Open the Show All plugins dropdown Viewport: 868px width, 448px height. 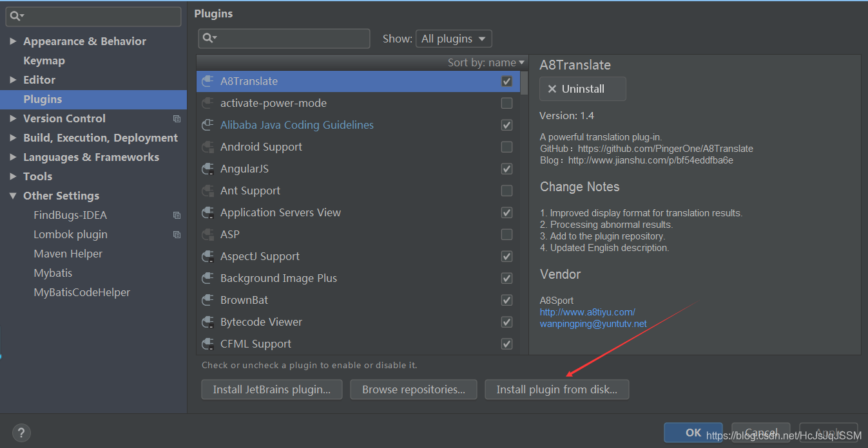[454, 39]
